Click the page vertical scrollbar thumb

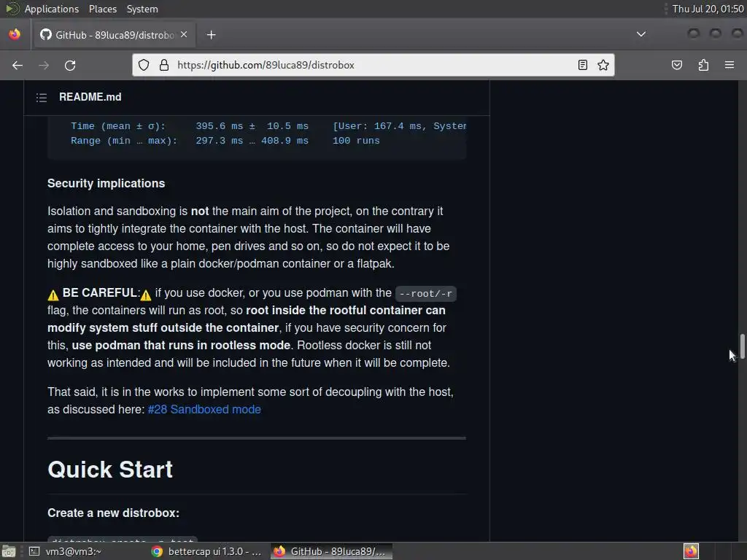(742, 346)
